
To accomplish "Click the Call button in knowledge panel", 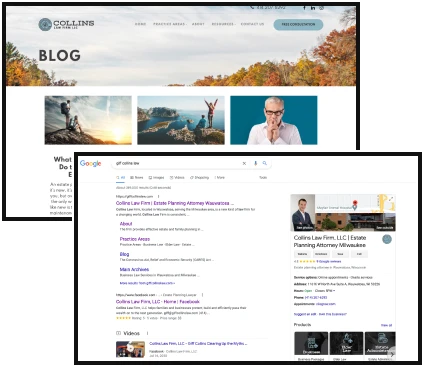I will 359,254.
